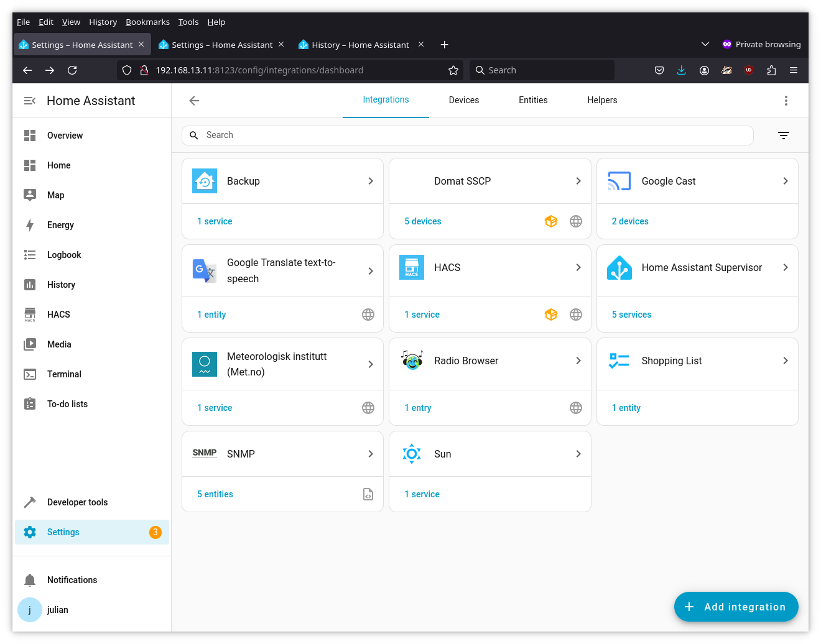Open the three-dot overflow menu

[x=786, y=101]
